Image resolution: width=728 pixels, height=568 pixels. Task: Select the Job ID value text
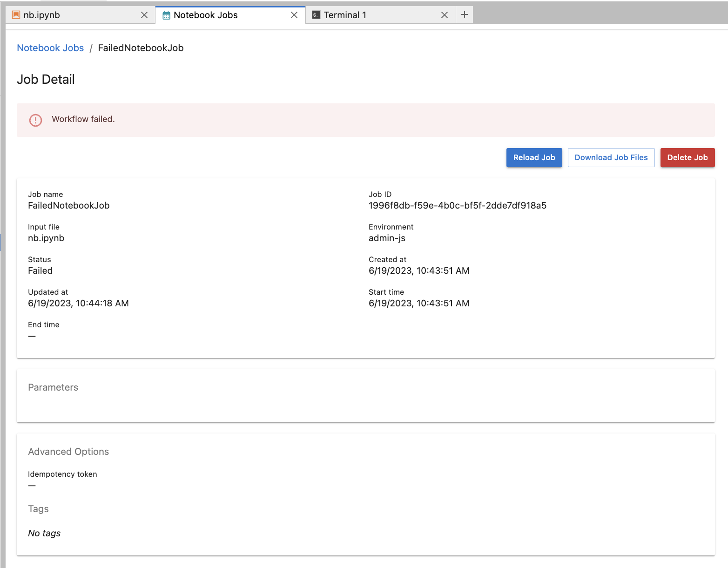[457, 205]
